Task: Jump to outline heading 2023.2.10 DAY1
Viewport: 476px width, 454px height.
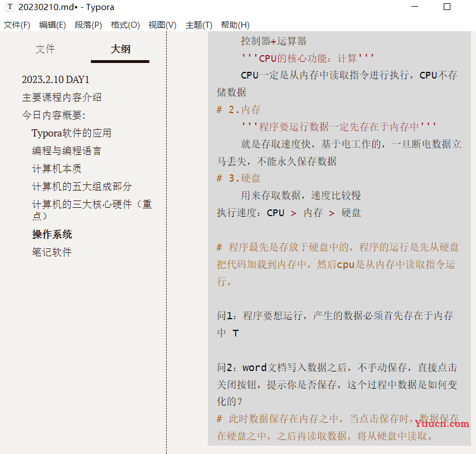Action: [56, 80]
